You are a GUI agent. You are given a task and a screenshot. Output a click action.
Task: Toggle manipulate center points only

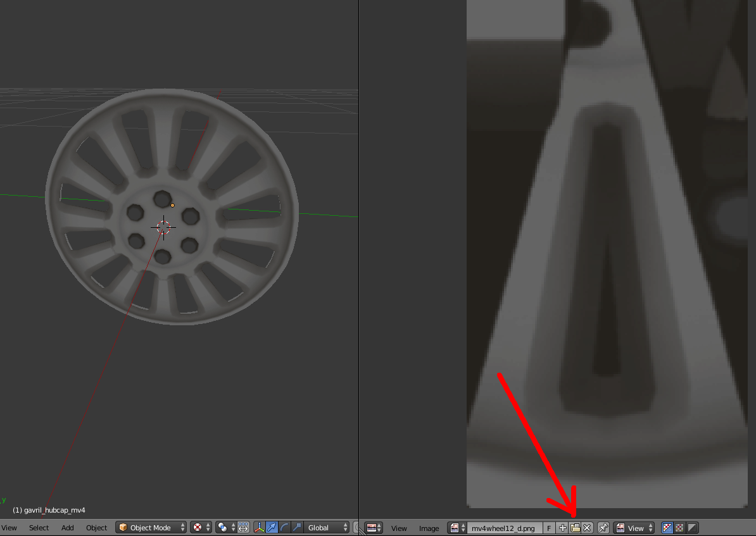pyautogui.click(x=244, y=528)
